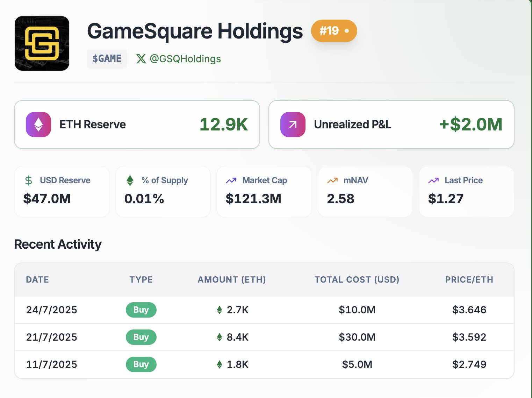
Task: Click the Buy badge for 11/7/2025
Action: 141,364
